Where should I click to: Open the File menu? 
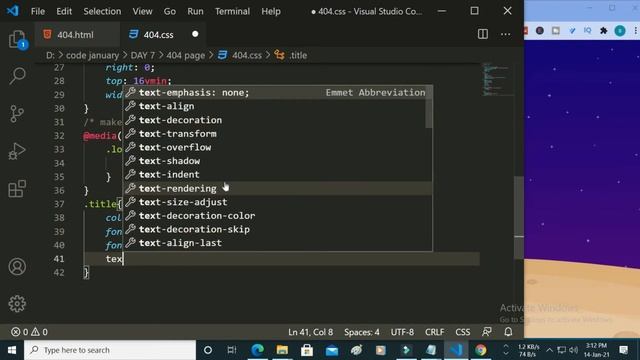(x=38, y=11)
